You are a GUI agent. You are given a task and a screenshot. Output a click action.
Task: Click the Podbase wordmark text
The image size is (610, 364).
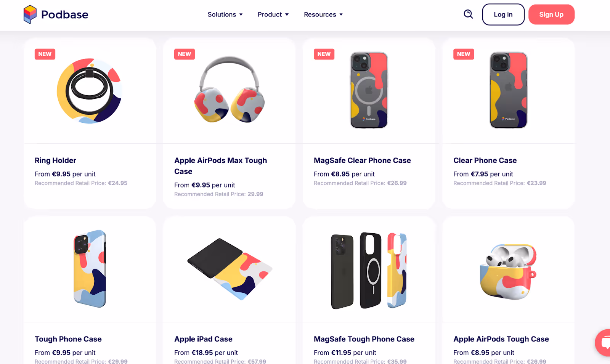(65, 14)
